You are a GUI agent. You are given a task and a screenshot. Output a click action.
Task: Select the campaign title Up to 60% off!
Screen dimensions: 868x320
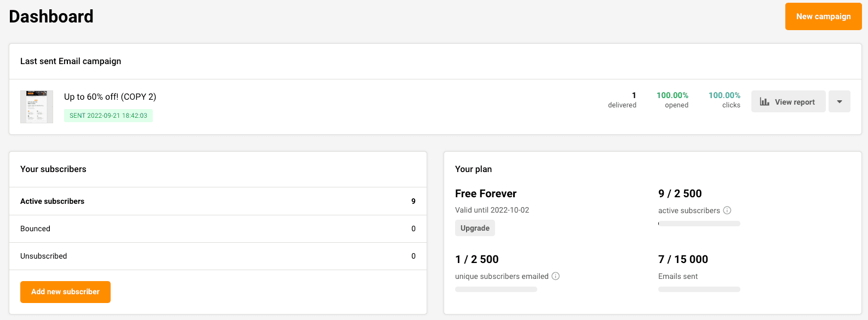pos(109,96)
